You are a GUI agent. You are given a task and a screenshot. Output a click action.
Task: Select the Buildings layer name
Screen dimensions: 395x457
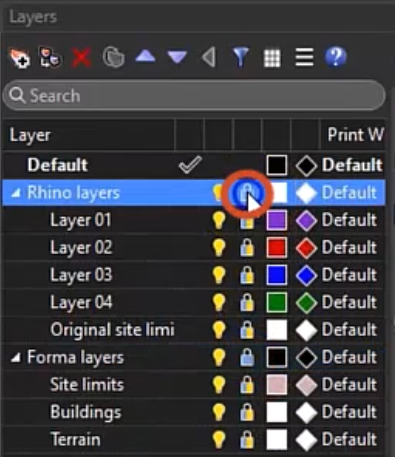86,413
